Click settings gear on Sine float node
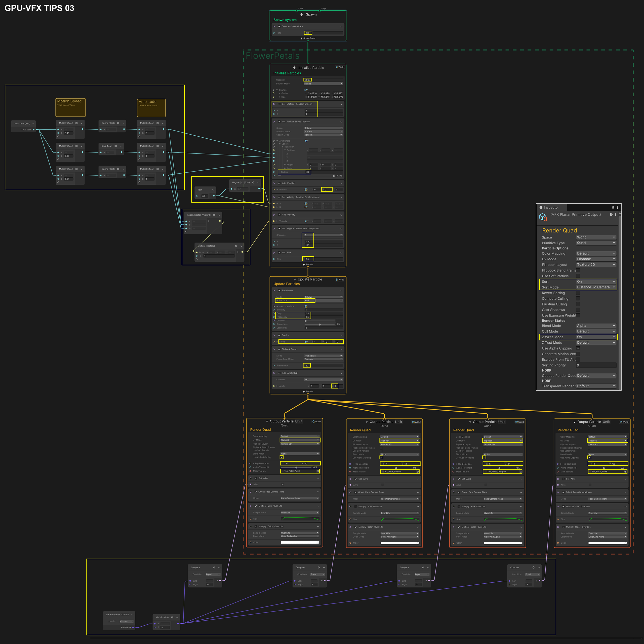The height and width of the screenshot is (644, 644). coord(116,146)
